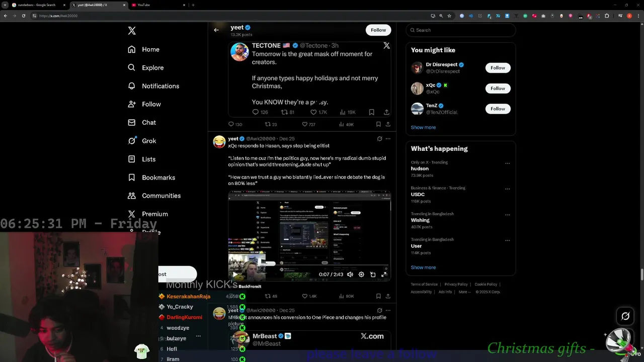Screen dimensions: 644x362
Task: Toggle picture-in-picture on the video
Action: click(x=373, y=275)
